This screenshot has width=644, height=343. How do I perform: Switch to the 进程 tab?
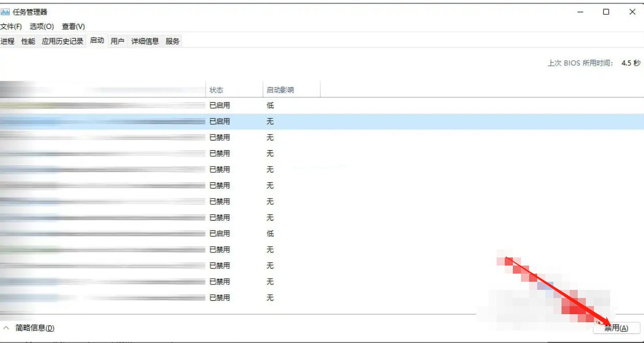coord(8,41)
